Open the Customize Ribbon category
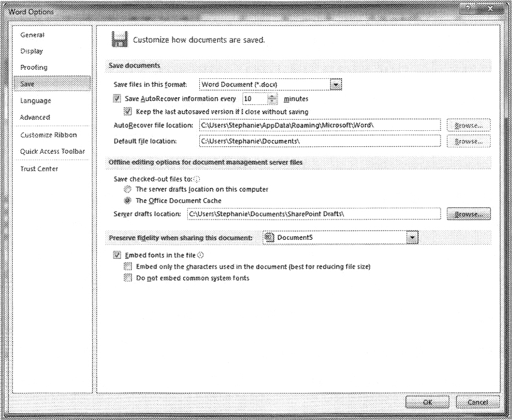This screenshot has height=420, width=512. (48, 135)
